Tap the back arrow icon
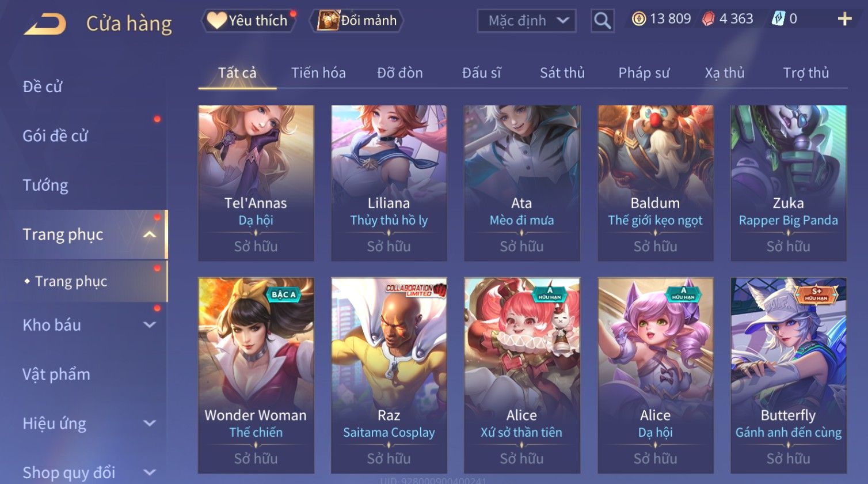The height and width of the screenshot is (484, 868). click(45, 24)
